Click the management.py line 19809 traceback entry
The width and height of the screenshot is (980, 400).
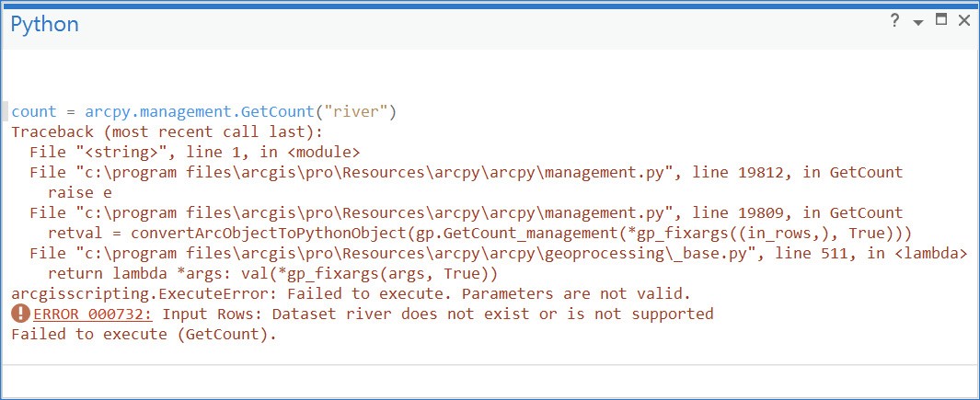(x=466, y=213)
